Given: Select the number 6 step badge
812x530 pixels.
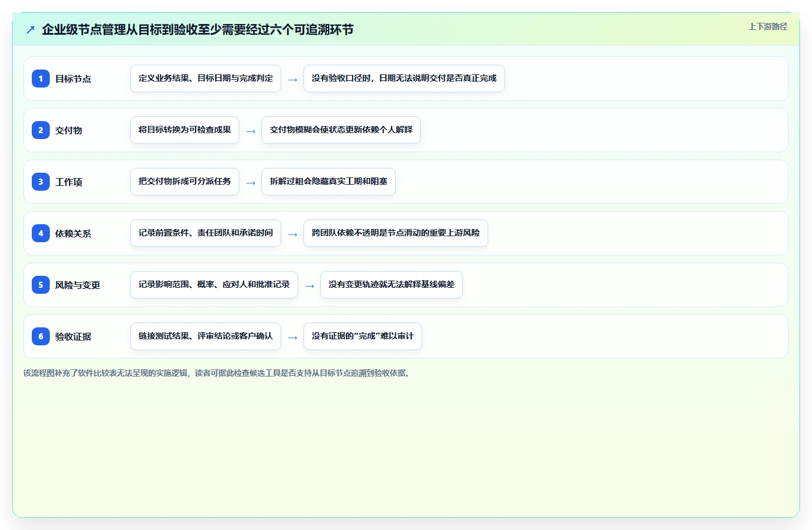Looking at the screenshot, I should coord(41,336).
